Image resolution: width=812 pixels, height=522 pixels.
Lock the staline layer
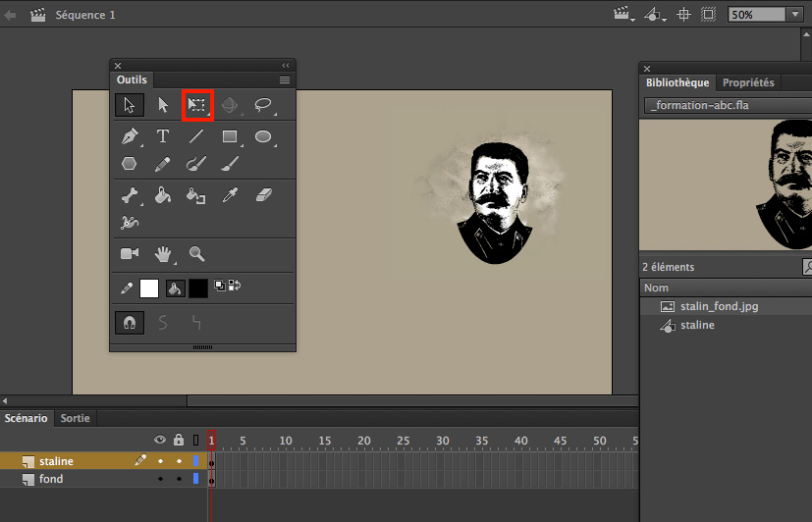click(x=179, y=461)
